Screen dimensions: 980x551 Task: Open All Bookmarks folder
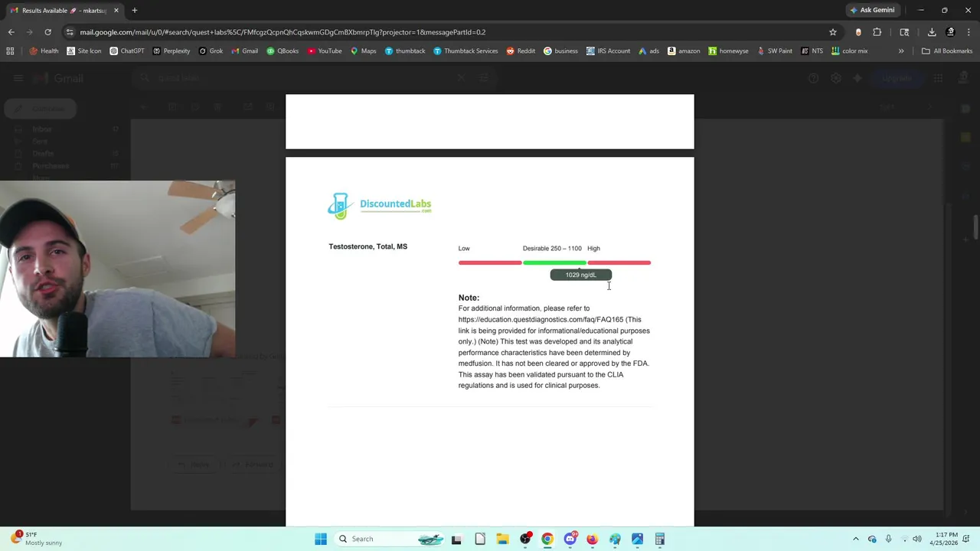[947, 51]
